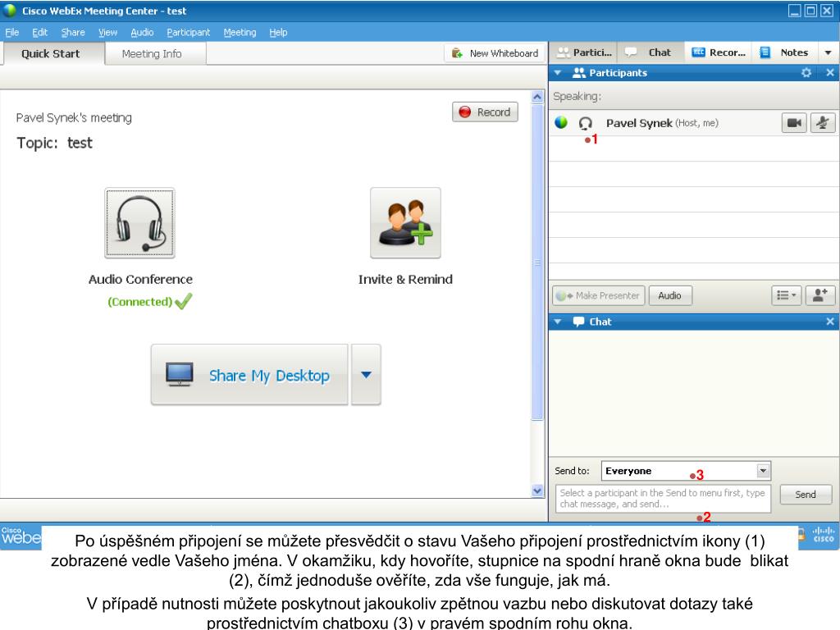Image resolution: width=840 pixels, height=630 pixels.
Task: Click the main pane vertical scrollbar thumb
Action: [537, 262]
